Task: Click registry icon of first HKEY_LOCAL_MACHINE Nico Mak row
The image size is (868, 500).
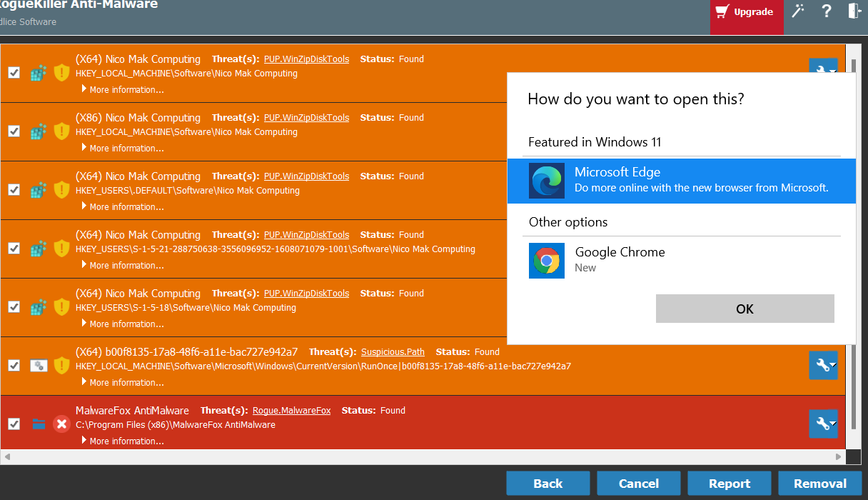Action: 39,73
